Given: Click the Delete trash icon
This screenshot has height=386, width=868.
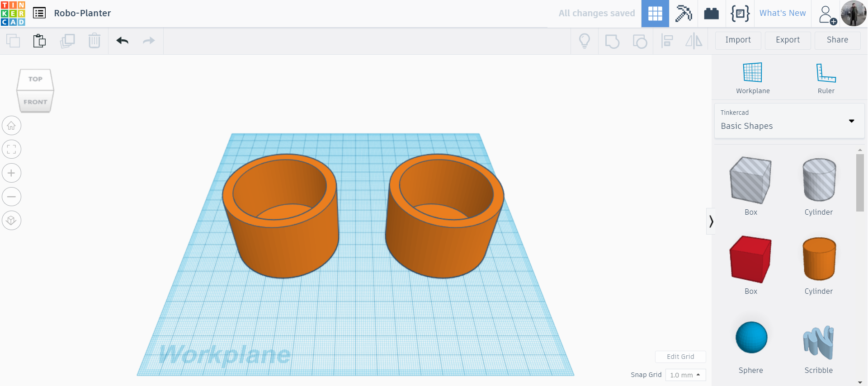Looking at the screenshot, I should pos(94,41).
